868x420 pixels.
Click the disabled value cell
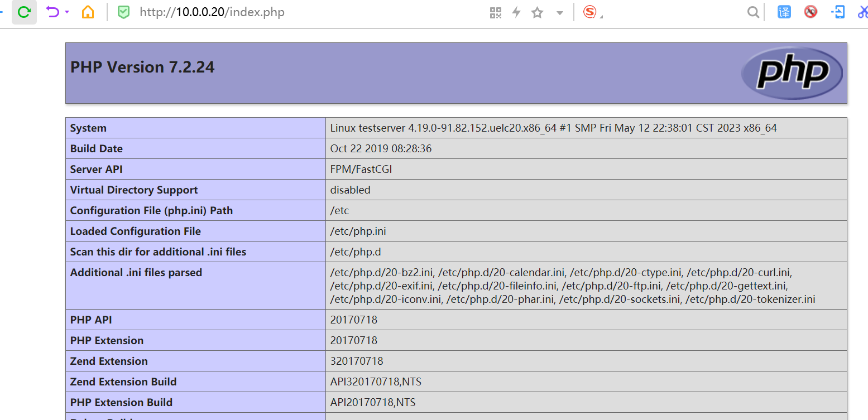pyautogui.click(x=586, y=190)
